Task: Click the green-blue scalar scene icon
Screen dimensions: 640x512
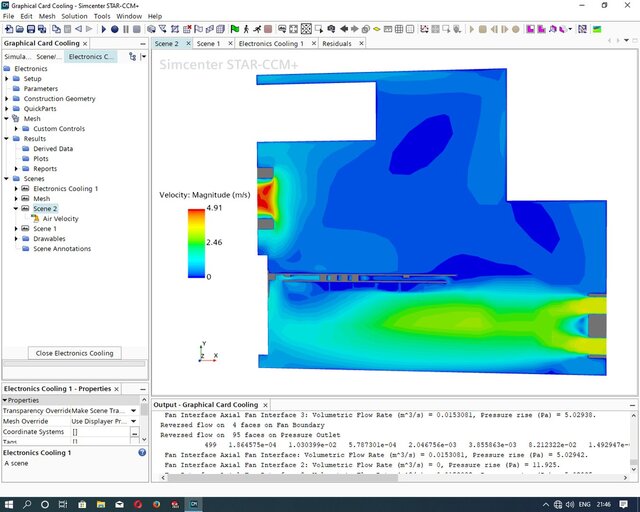Action: pyautogui.click(x=597, y=29)
